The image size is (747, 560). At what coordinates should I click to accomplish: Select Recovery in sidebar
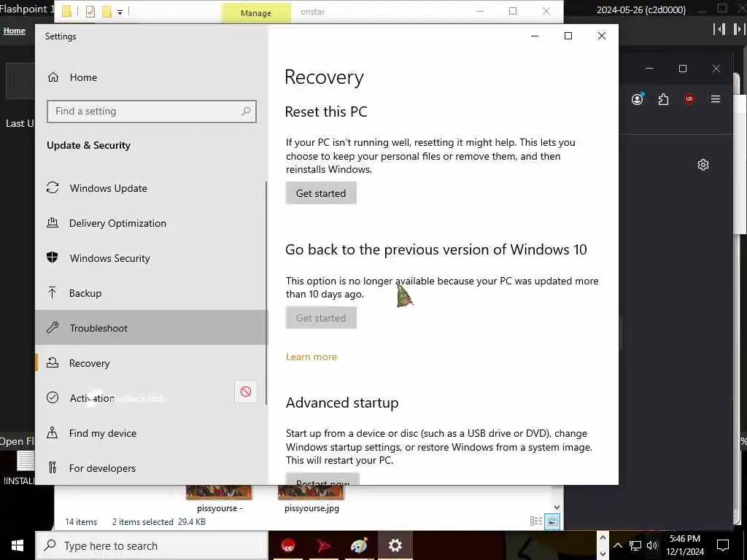(x=151, y=363)
